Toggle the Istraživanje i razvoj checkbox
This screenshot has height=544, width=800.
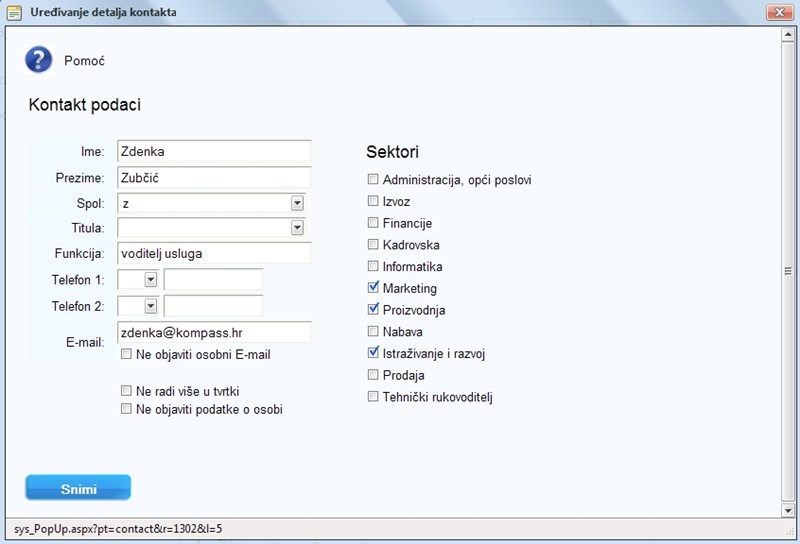pyautogui.click(x=373, y=353)
